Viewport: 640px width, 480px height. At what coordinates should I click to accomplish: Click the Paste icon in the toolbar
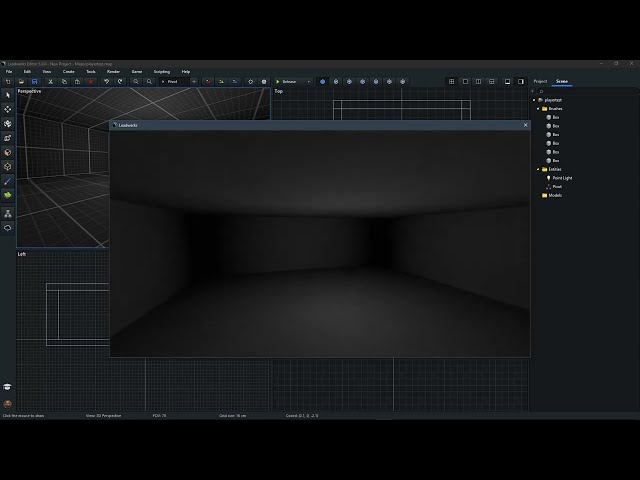tap(77, 82)
